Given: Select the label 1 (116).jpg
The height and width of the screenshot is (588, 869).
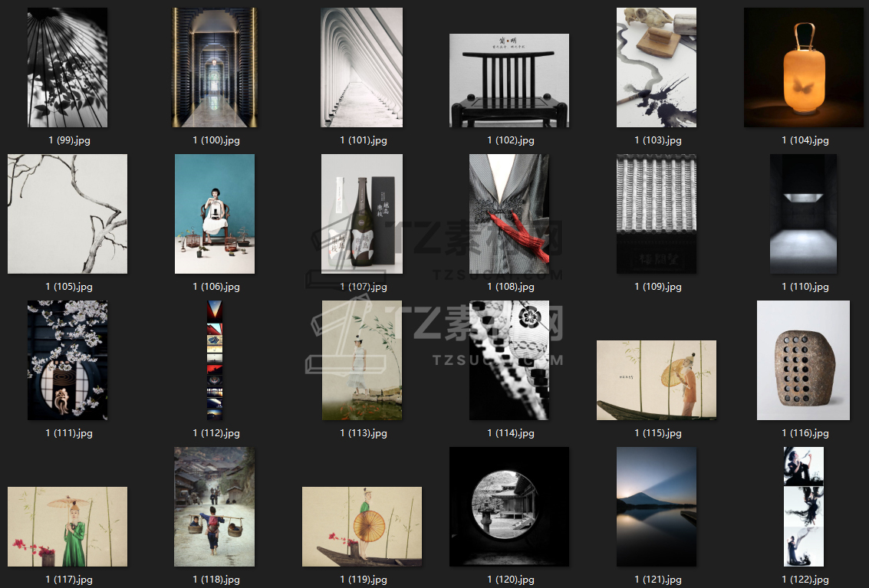Looking at the screenshot, I should pyautogui.click(x=805, y=433).
